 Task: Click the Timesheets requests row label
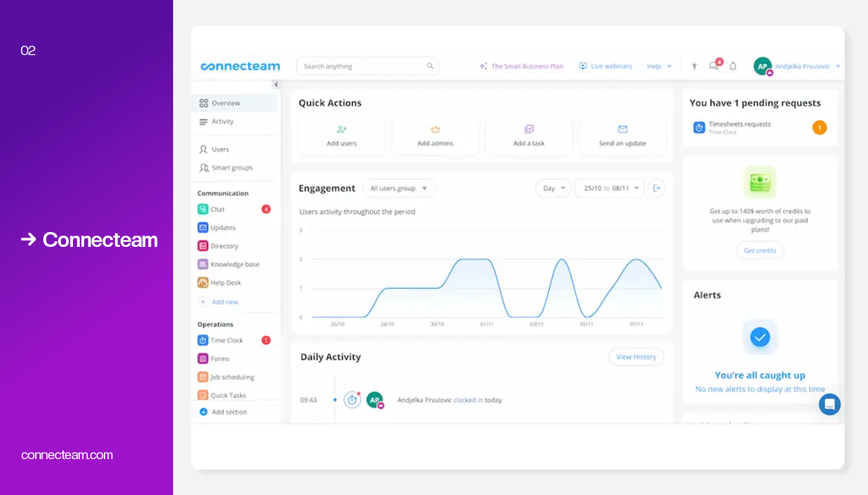click(739, 124)
